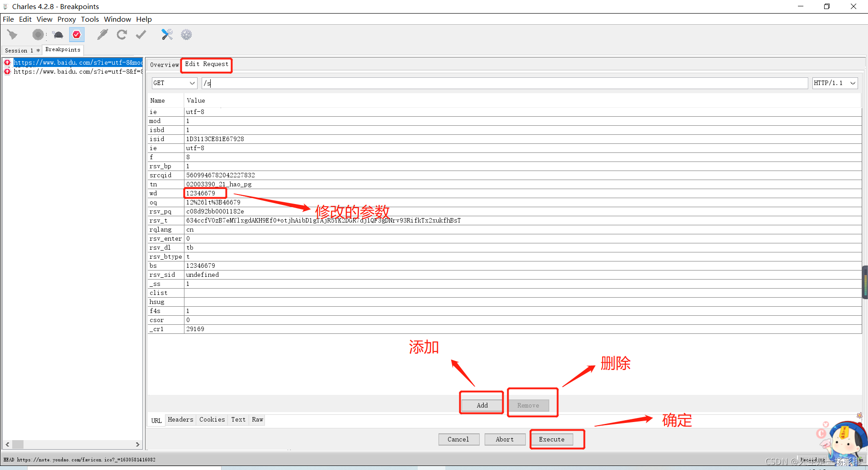
Task: Click the srcqid value 5609946782042227832
Action: pyautogui.click(x=221, y=175)
